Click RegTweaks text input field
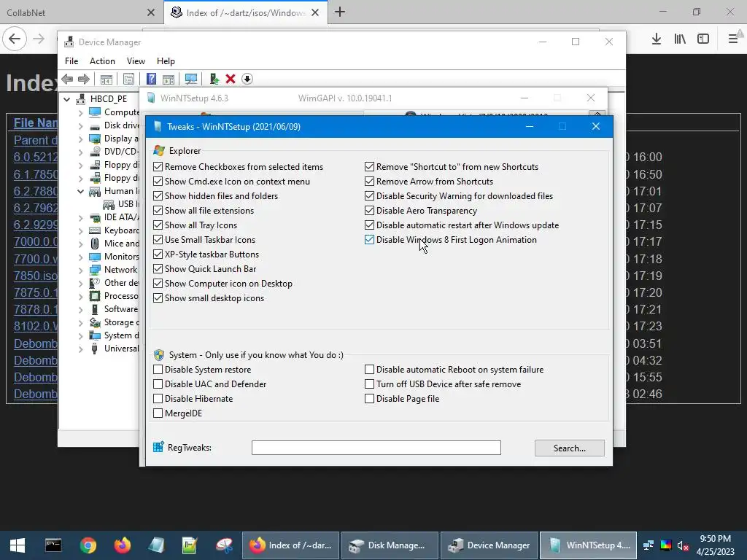Viewport: 747px width, 560px height. click(x=376, y=448)
